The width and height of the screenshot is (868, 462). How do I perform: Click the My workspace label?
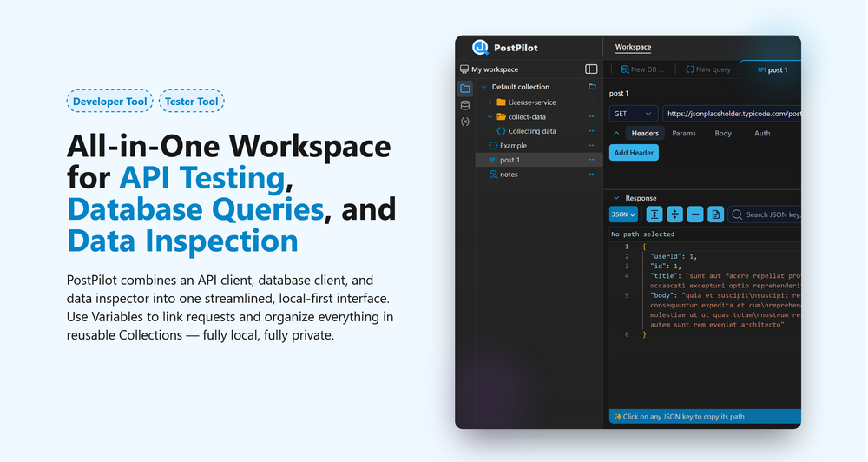495,69
